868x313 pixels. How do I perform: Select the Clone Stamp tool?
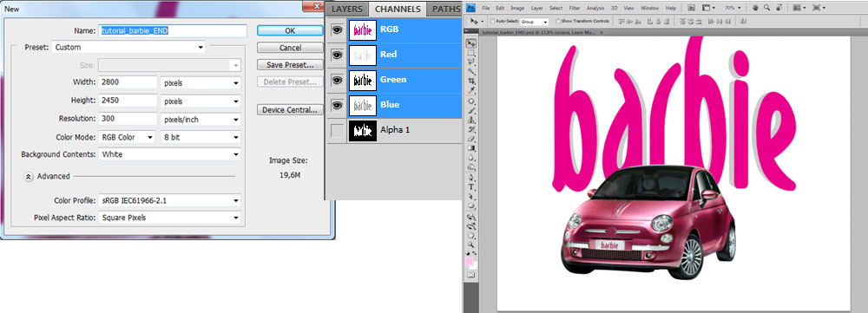coord(471,120)
